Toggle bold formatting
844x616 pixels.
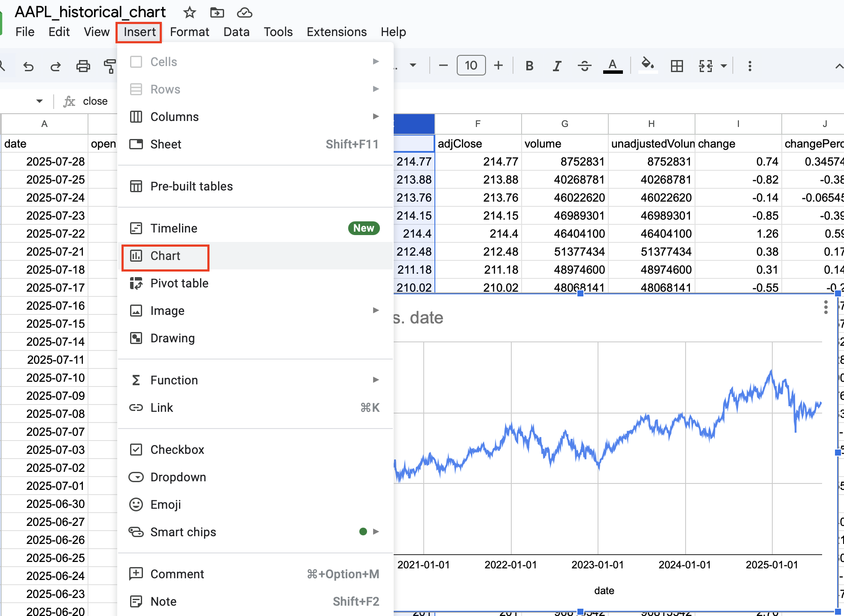coord(529,66)
